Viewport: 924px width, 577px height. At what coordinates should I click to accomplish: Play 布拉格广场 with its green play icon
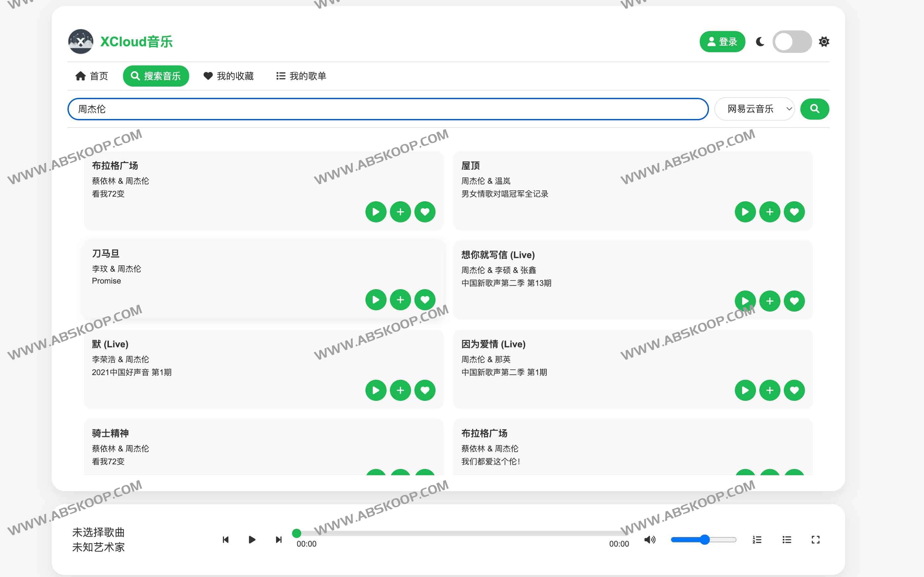coord(375,212)
